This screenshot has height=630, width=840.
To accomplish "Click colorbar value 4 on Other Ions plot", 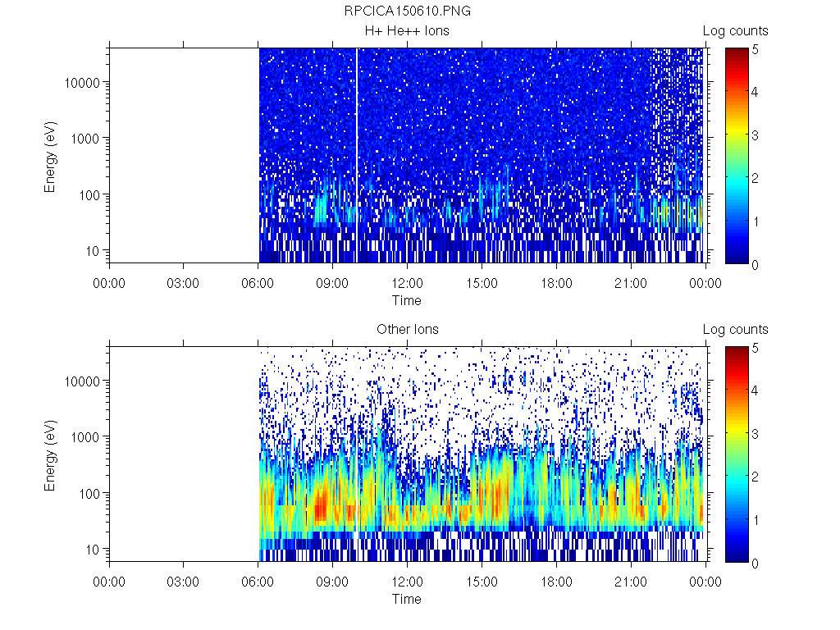I will [x=755, y=390].
